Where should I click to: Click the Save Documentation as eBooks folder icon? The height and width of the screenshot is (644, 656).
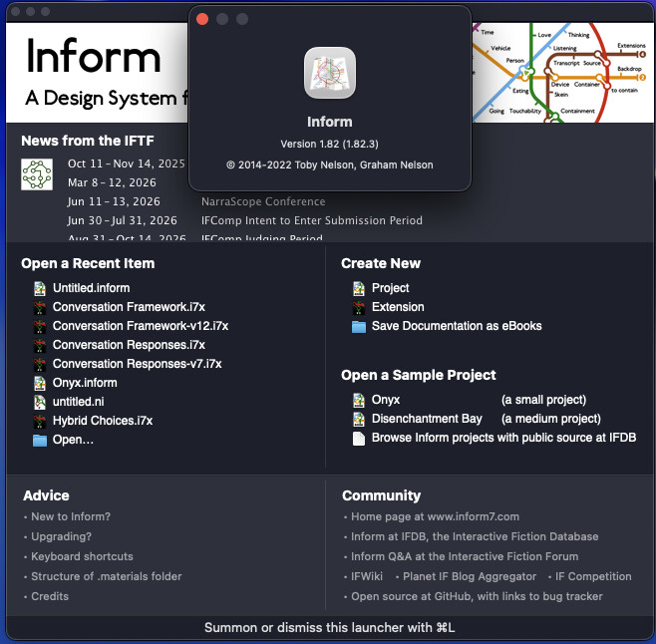tap(359, 326)
